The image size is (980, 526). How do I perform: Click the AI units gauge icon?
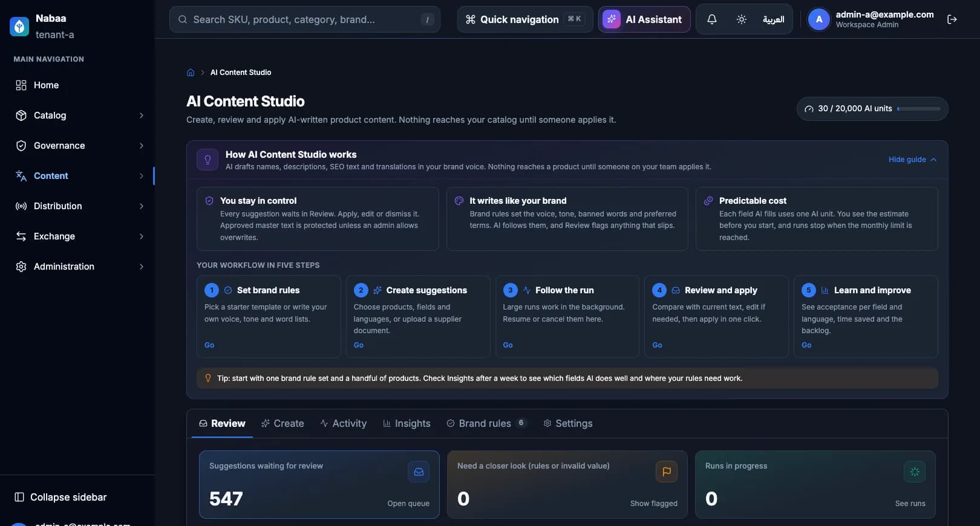pyautogui.click(x=809, y=109)
